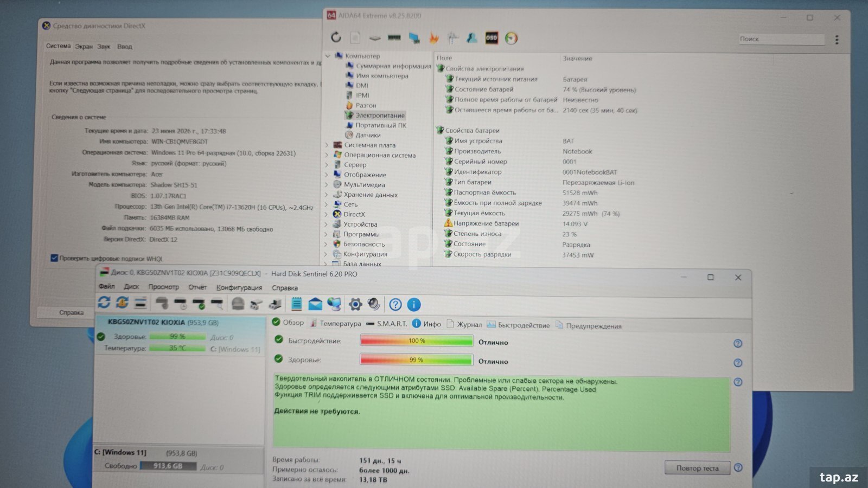The image size is (868, 488).
Task: Expand the Операционная система tree node
Action: 327,155
